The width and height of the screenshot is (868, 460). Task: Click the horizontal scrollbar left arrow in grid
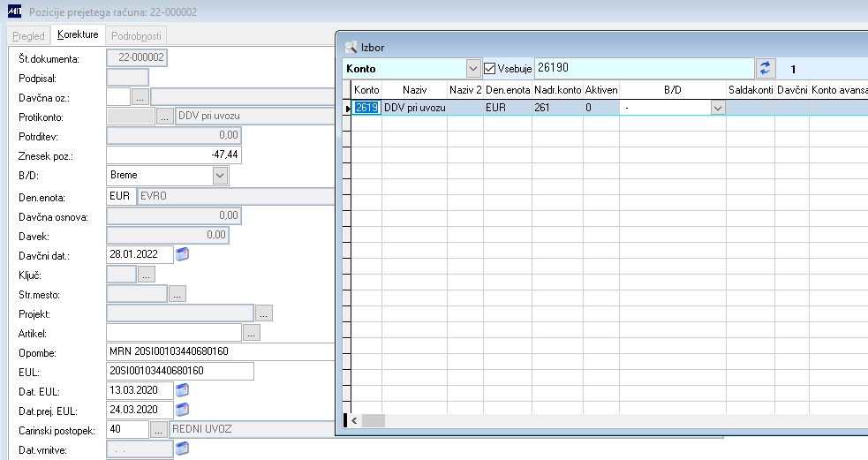tap(354, 420)
